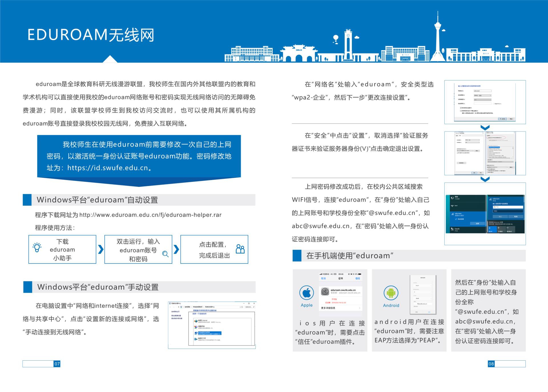The height and width of the screenshot is (392, 548).
Task: Click the Android EAP settings screenshot
Action: point(423,295)
